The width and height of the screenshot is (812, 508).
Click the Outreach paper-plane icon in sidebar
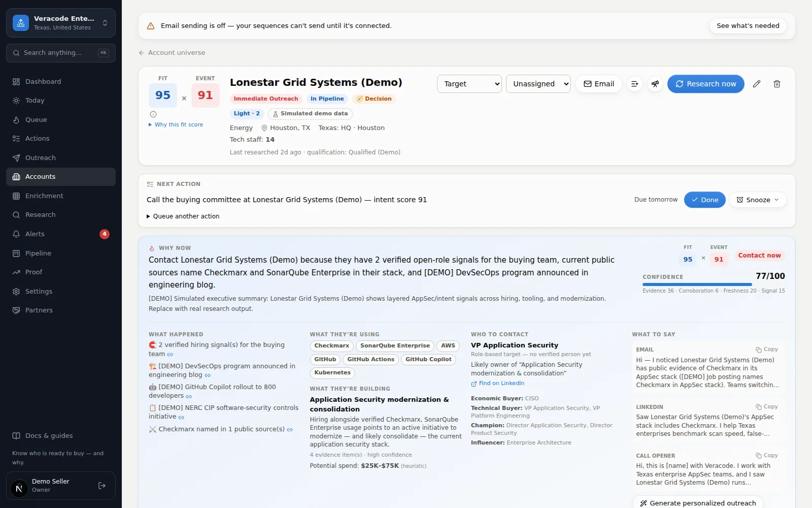point(16,158)
